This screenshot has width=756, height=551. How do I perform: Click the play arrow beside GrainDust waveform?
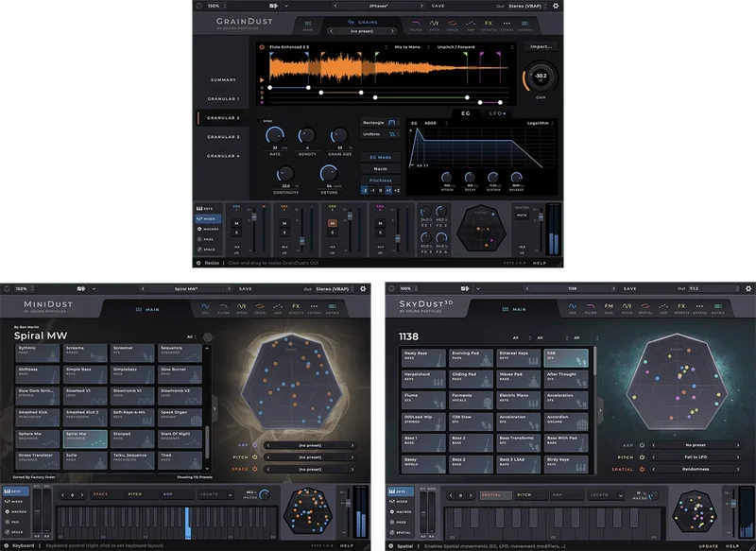(x=262, y=80)
